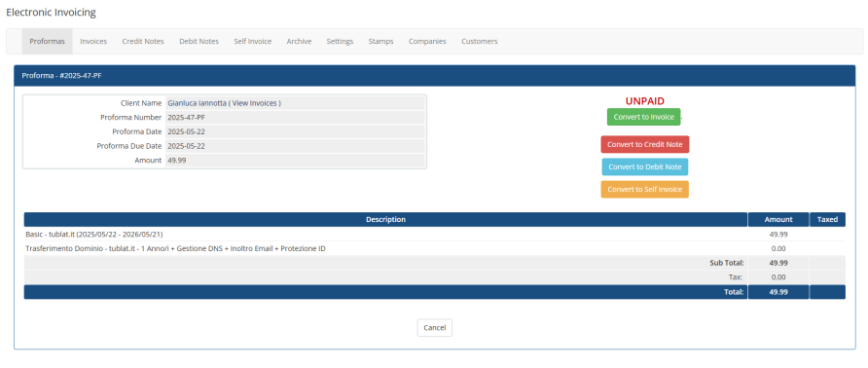Select the proforma number value 2025-47-PF
This screenshot has width=868, height=368.
click(186, 118)
